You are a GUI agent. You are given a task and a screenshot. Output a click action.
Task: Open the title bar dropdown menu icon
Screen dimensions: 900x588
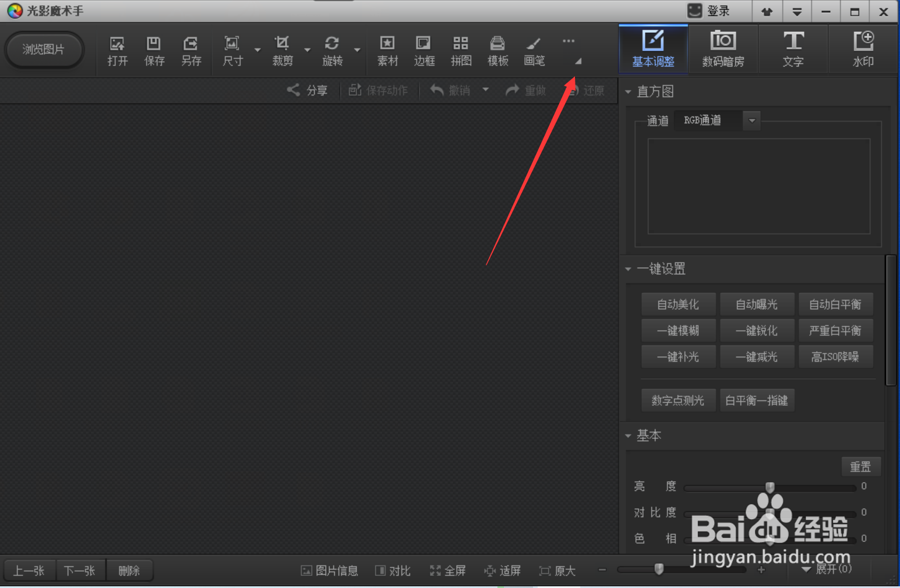pos(796,12)
